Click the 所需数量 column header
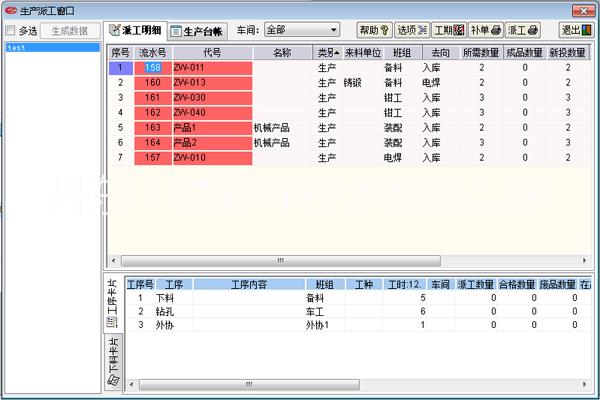600x400 pixels. pyautogui.click(x=481, y=53)
